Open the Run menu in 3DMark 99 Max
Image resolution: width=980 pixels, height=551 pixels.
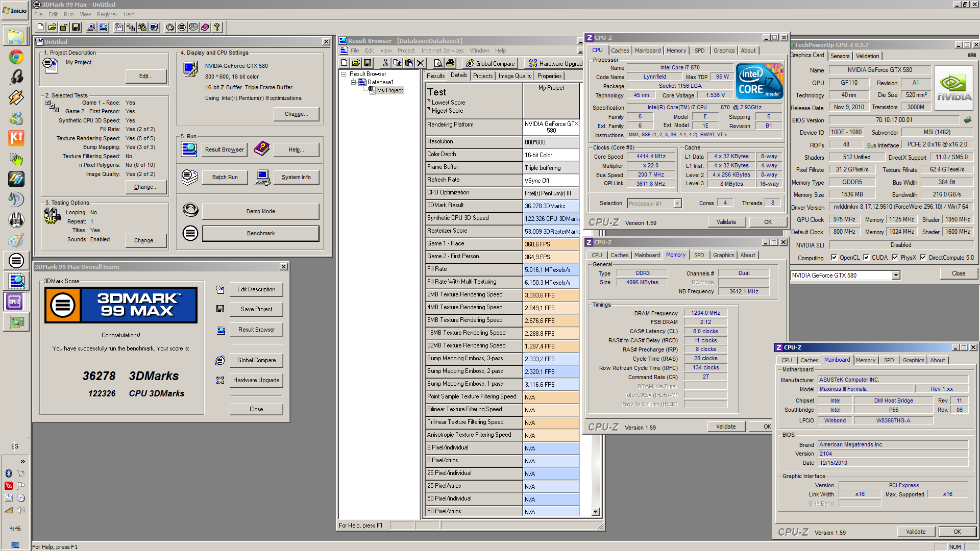tap(68, 14)
